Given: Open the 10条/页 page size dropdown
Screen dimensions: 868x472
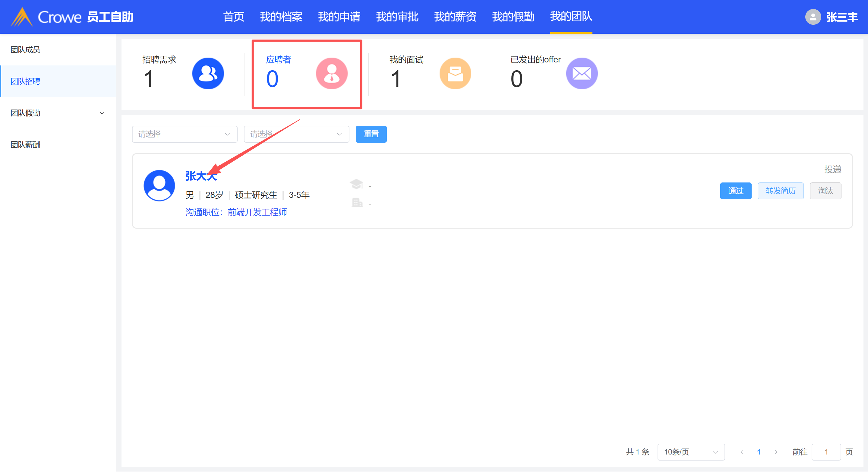Looking at the screenshot, I should [691, 452].
